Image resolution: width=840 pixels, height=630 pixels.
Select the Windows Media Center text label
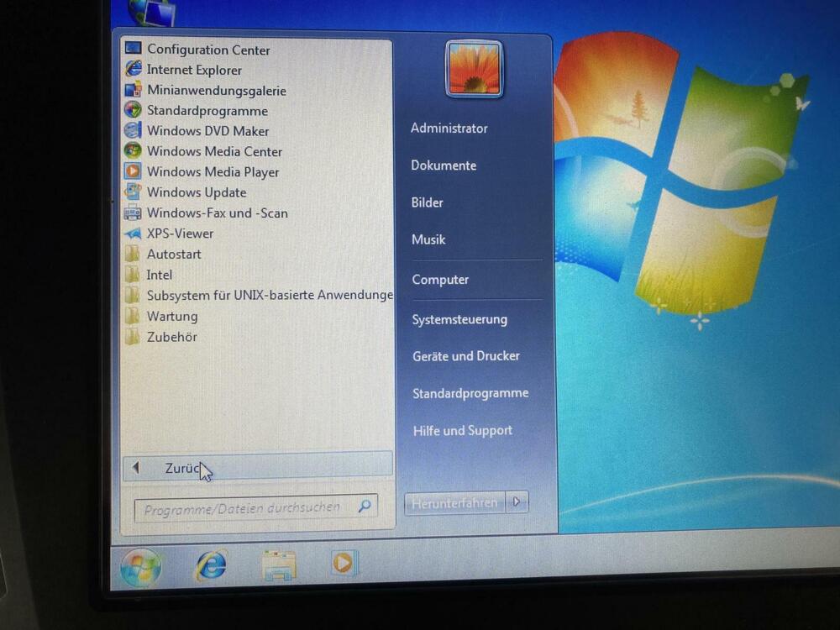[214, 151]
